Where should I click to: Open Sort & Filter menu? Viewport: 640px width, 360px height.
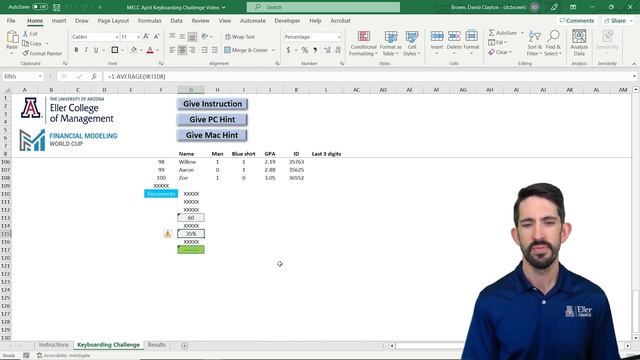pyautogui.click(x=534, y=43)
